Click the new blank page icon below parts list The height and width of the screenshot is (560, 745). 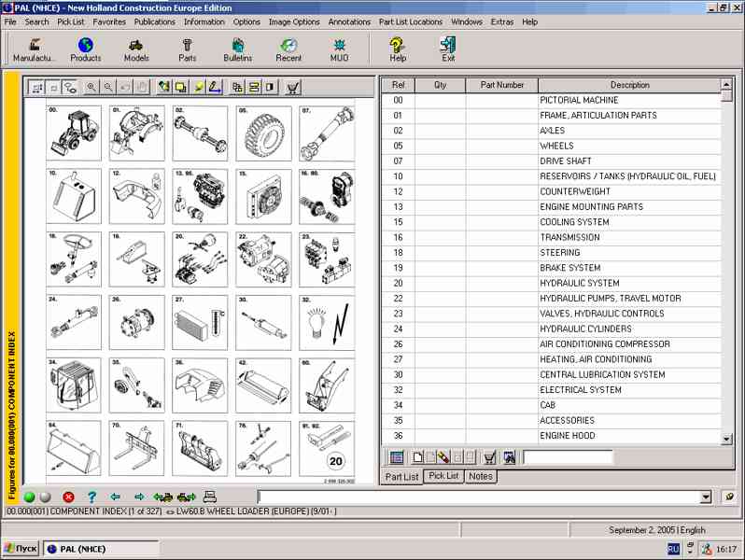click(417, 457)
